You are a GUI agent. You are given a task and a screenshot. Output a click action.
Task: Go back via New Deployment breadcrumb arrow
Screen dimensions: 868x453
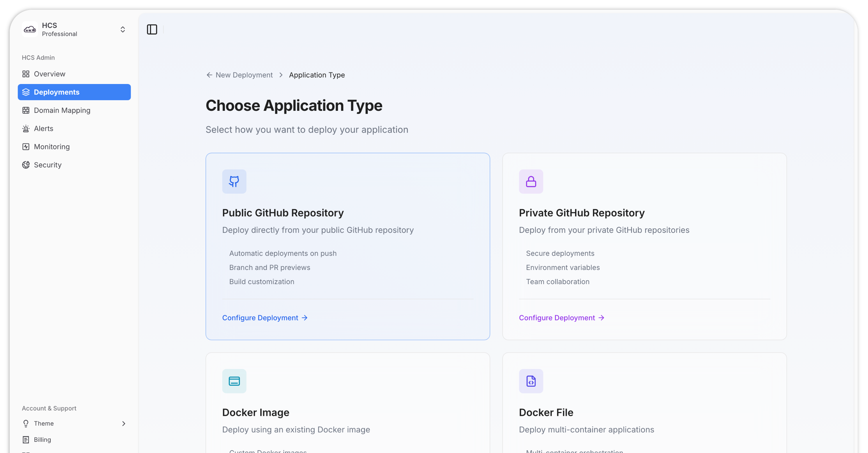tap(209, 75)
